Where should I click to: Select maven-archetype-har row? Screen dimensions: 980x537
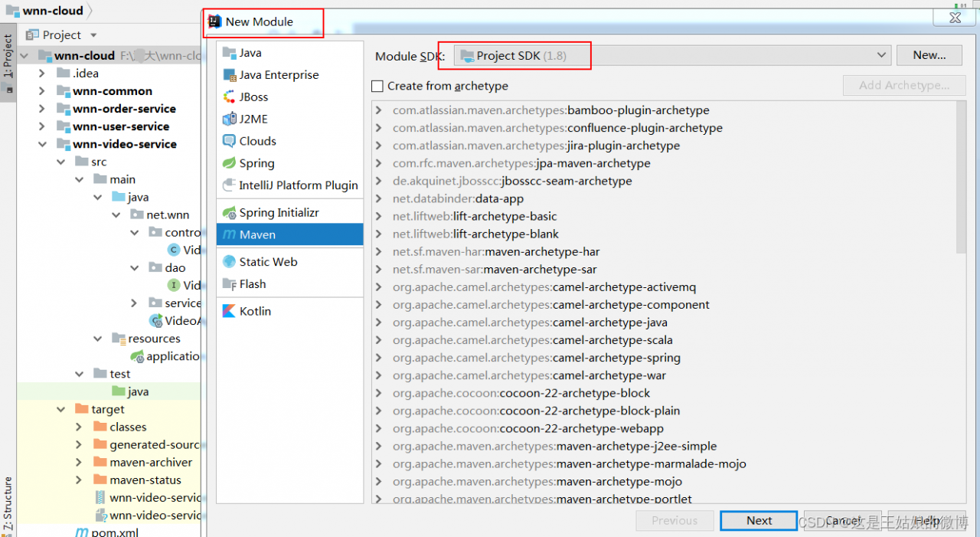[x=665, y=252]
